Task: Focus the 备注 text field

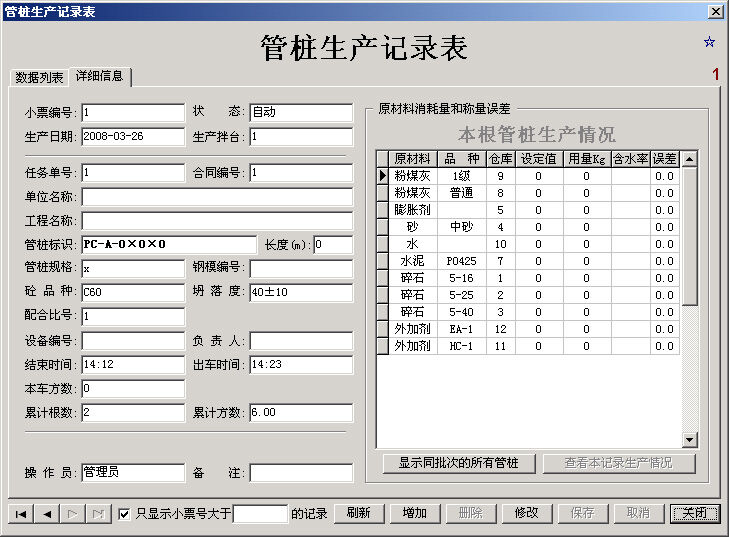Action: tap(301, 473)
